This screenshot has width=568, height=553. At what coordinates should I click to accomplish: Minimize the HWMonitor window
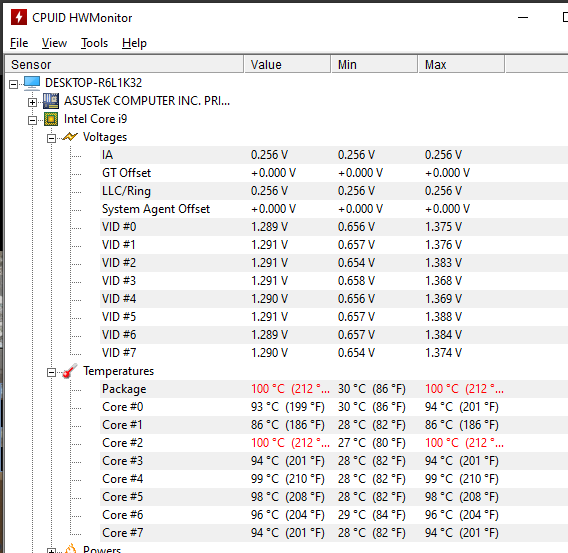[523, 17]
